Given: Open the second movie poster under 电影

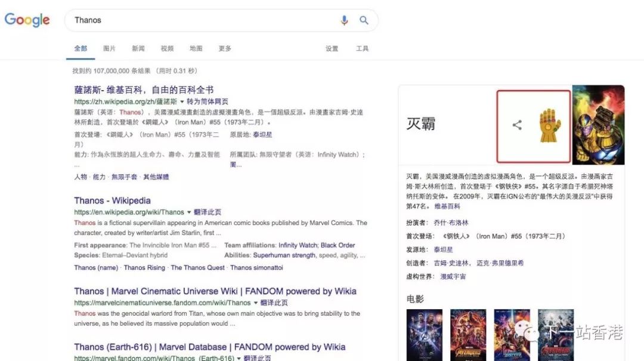Looking at the screenshot, I should tap(468, 335).
